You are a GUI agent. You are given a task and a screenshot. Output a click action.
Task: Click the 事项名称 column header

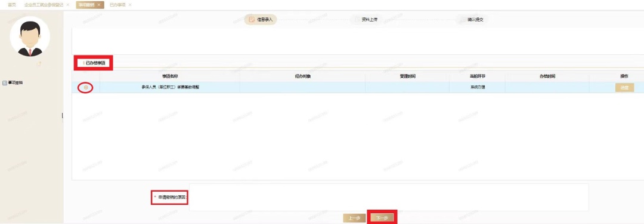[x=169, y=76]
